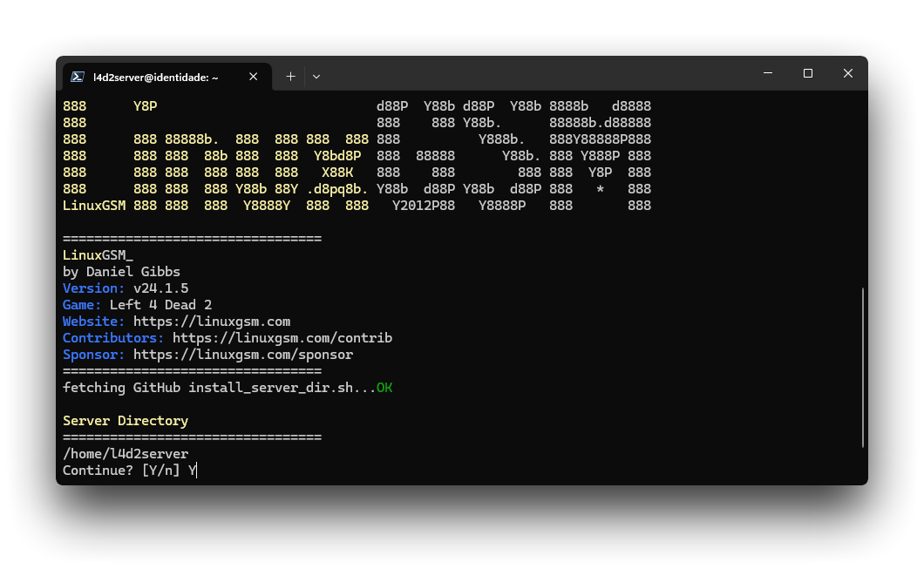The image size is (924, 569).
Task: Click the 'Version:' label
Action: (x=93, y=288)
